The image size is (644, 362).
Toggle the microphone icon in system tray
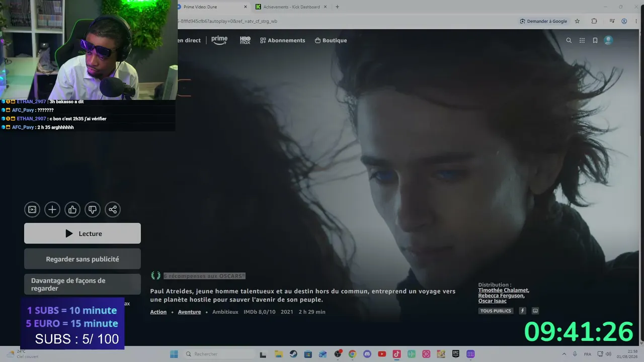pos(575,354)
